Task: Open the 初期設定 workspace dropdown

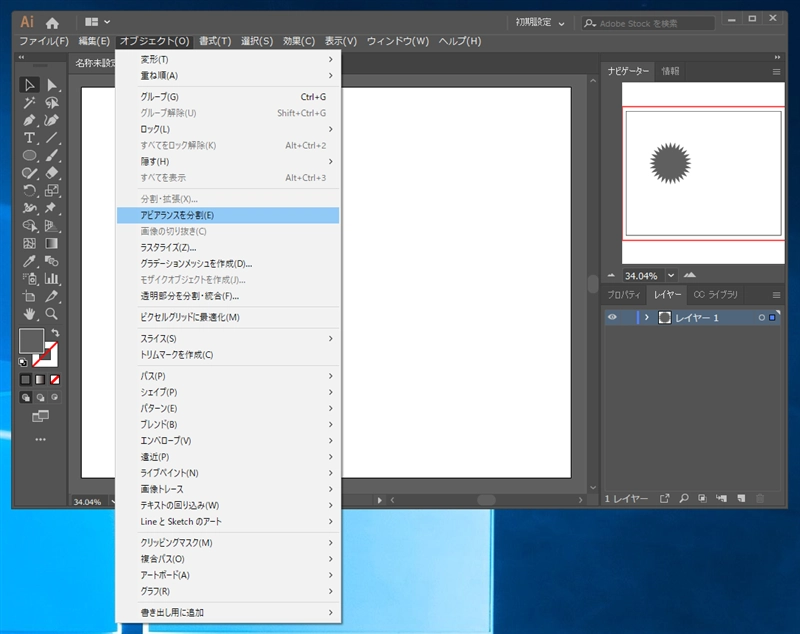Action: (x=540, y=22)
